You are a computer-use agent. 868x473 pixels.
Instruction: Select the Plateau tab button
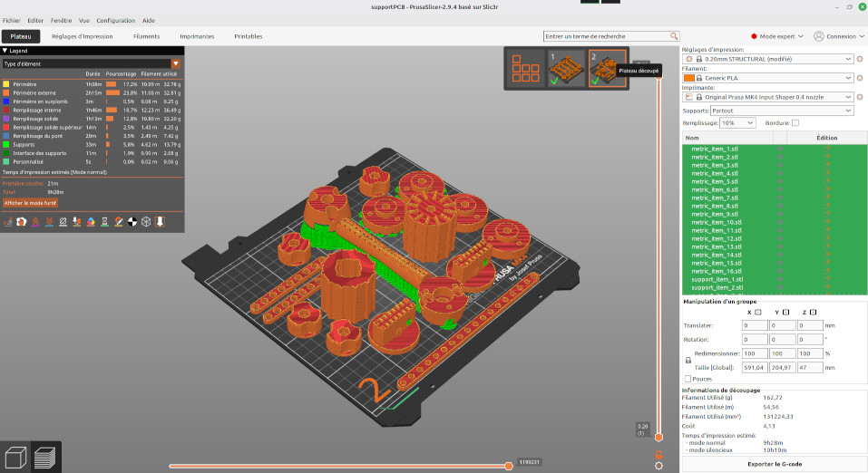(21, 36)
